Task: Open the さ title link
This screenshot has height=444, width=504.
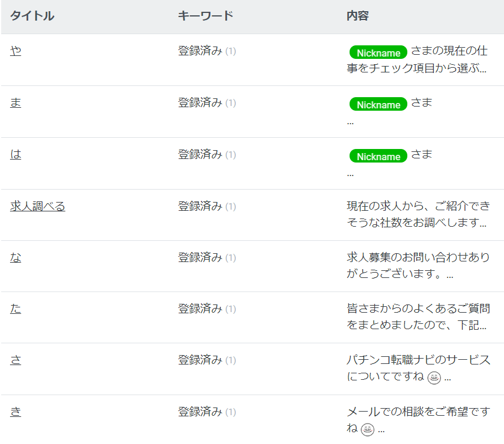Action: click(x=15, y=360)
